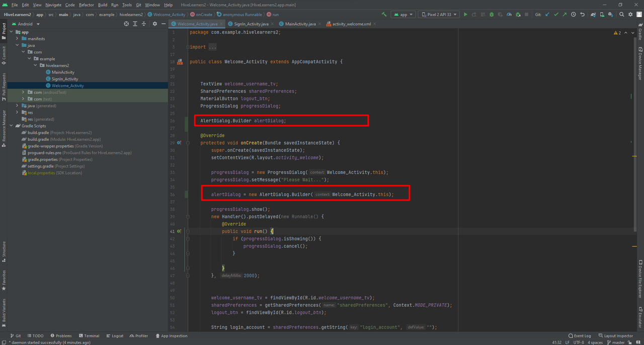Open the Profiler tool window
The width and height of the screenshot is (644, 345).
coord(139,335)
